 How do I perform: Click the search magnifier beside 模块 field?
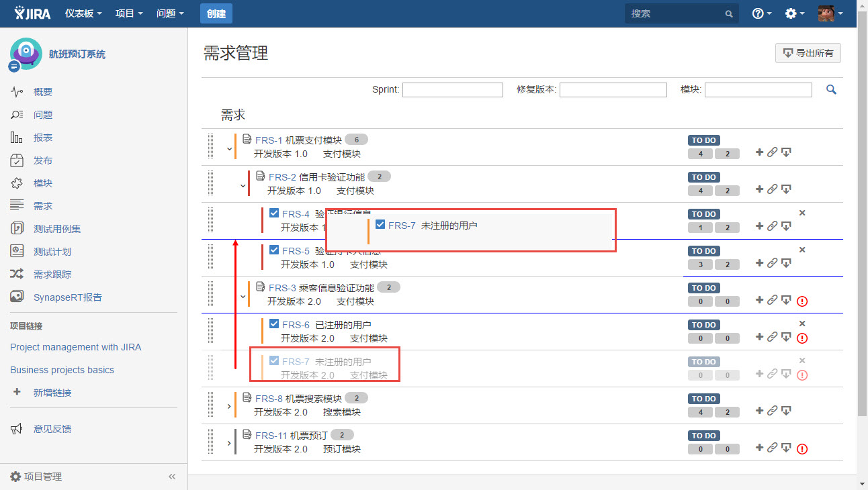point(831,89)
